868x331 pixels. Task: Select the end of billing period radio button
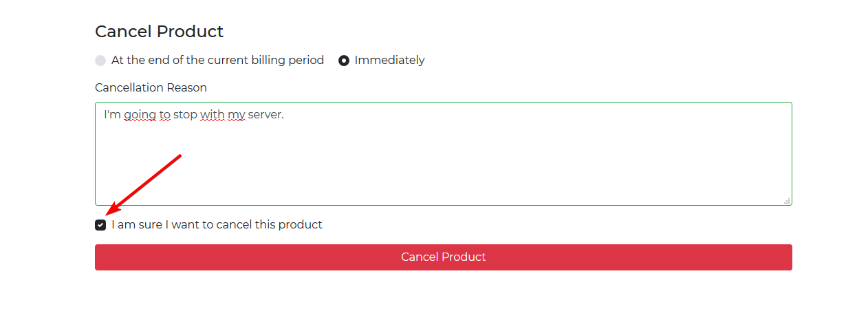click(100, 61)
